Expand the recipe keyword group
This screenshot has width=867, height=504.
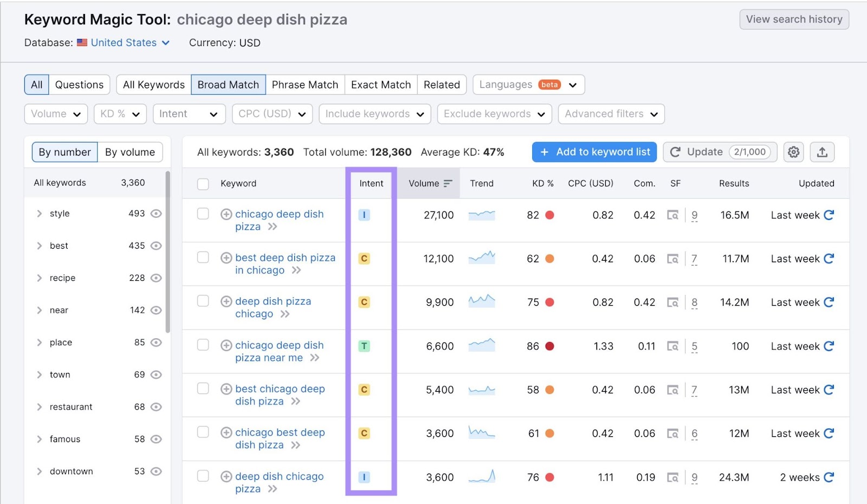pos(39,277)
